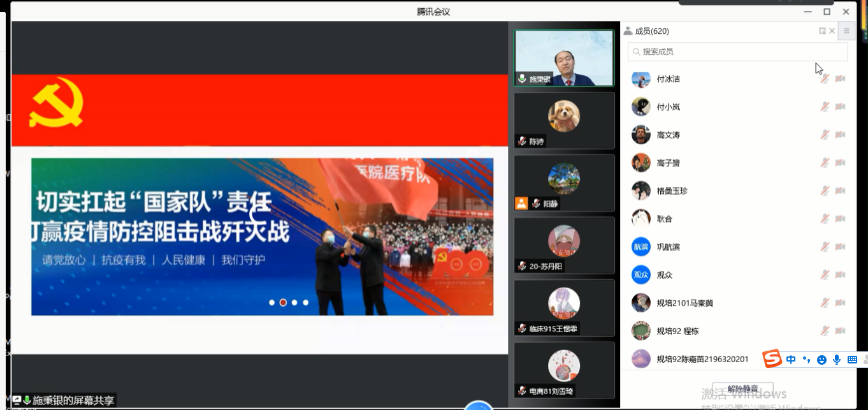Viewport: 868px width, 410px height.
Task: Select 施秉银's video thumbnail
Action: [564, 58]
